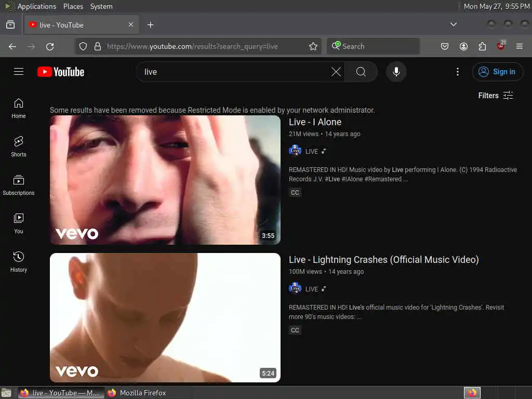Open the Applications menu
532x399 pixels.
coord(37,6)
